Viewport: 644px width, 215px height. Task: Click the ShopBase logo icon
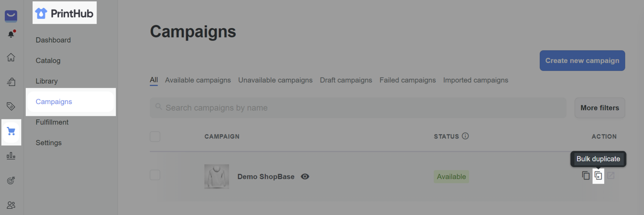click(x=11, y=16)
